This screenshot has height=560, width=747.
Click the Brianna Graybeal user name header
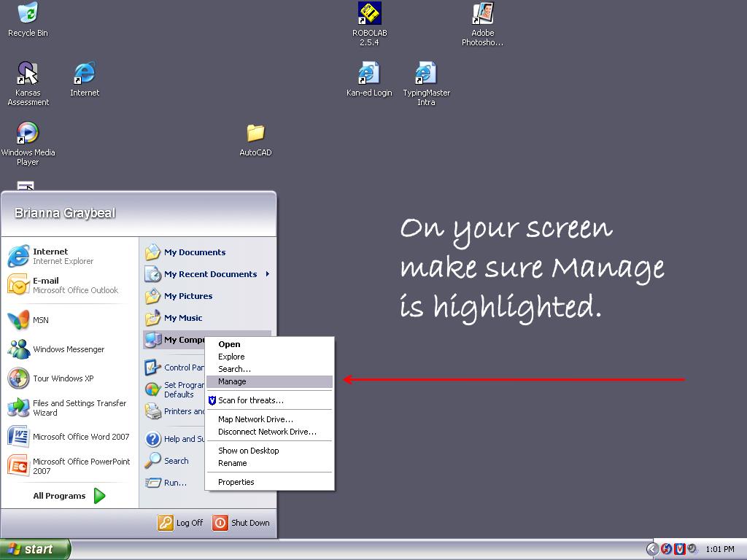[65, 213]
